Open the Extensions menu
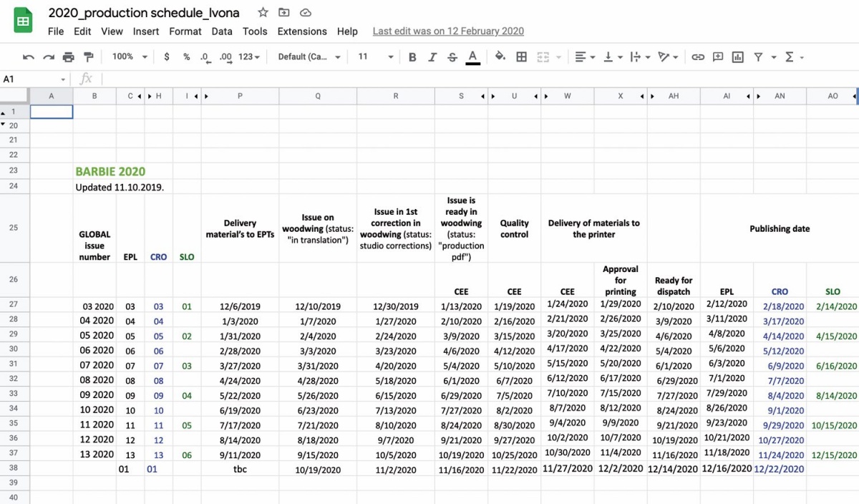Screen dimensions: 859x504 302,31
